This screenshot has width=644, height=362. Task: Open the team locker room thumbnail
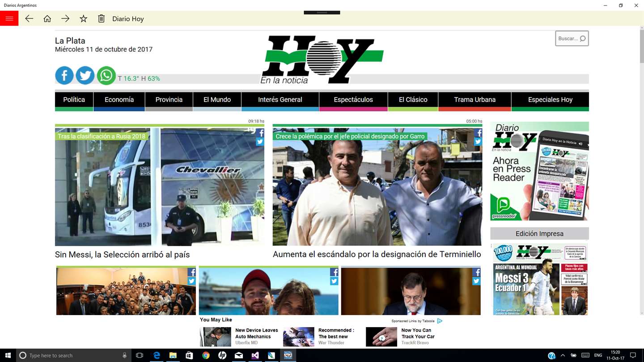(x=126, y=291)
